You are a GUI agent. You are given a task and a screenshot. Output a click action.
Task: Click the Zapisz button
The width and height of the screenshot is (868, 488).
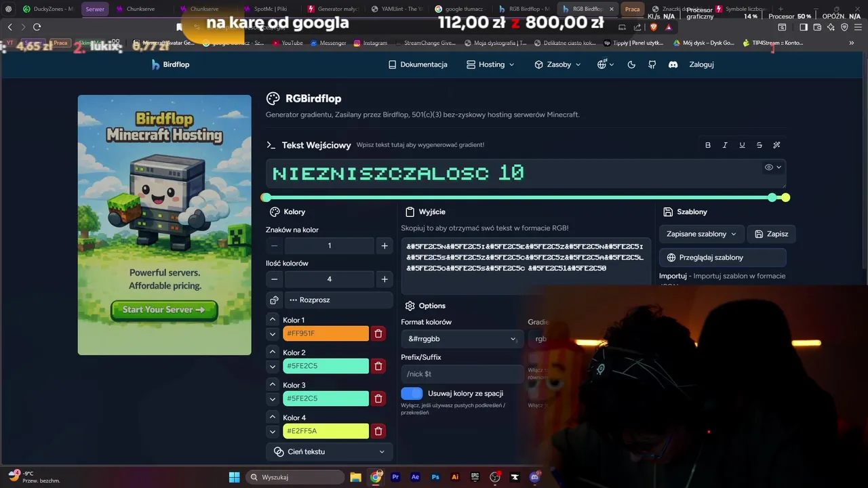(x=772, y=234)
